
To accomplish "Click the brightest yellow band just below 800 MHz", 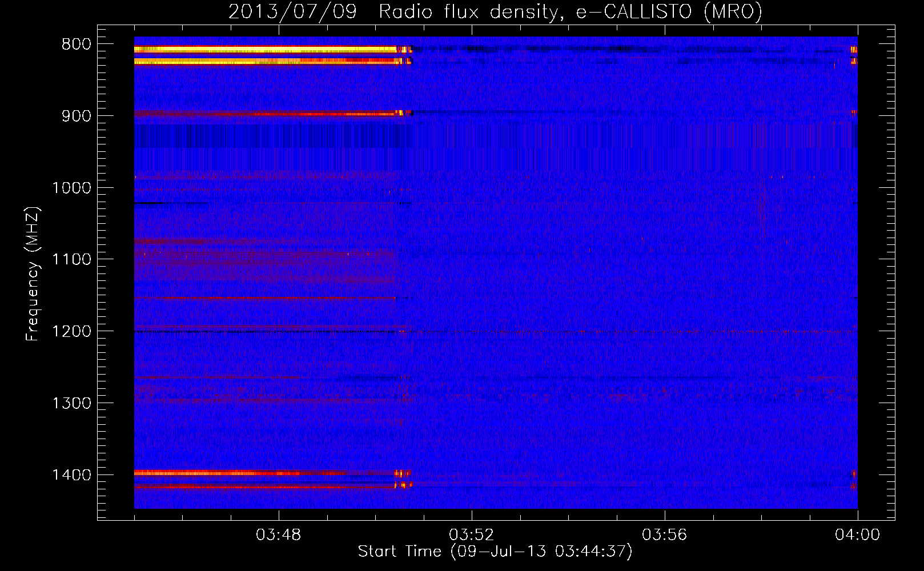I will coord(263,50).
